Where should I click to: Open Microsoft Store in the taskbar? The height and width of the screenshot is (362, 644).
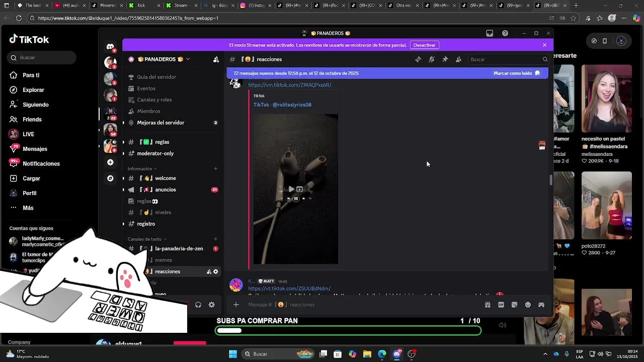[338, 354]
